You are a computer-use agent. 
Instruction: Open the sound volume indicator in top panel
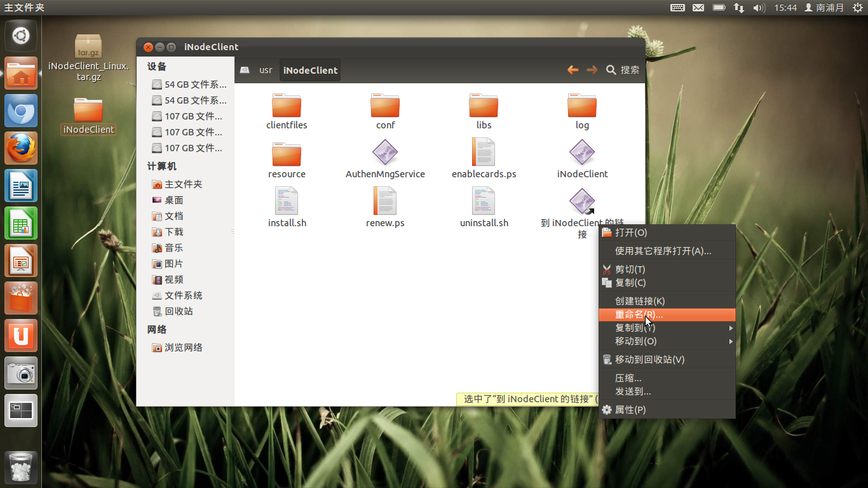[759, 8]
